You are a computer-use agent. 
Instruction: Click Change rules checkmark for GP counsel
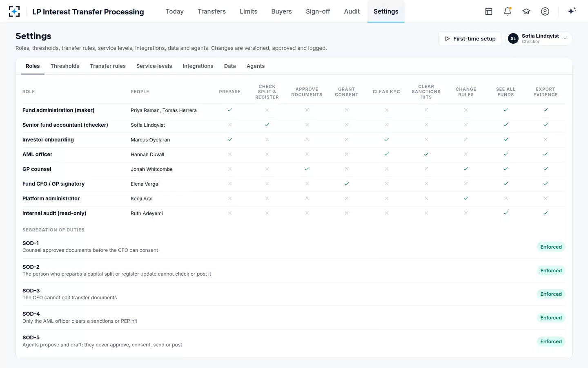[x=466, y=169]
